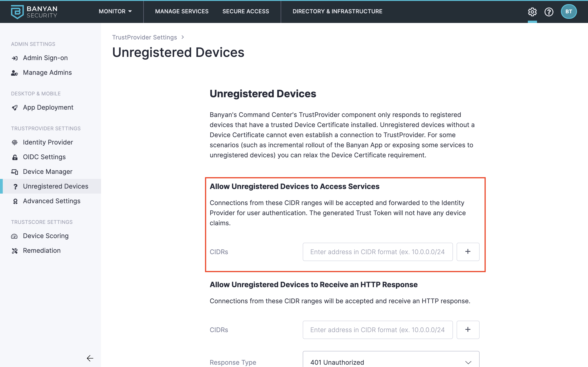Viewport: 588px width, 367px height.
Task: Click the Access Services CIDR input field
Action: pos(377,252)
